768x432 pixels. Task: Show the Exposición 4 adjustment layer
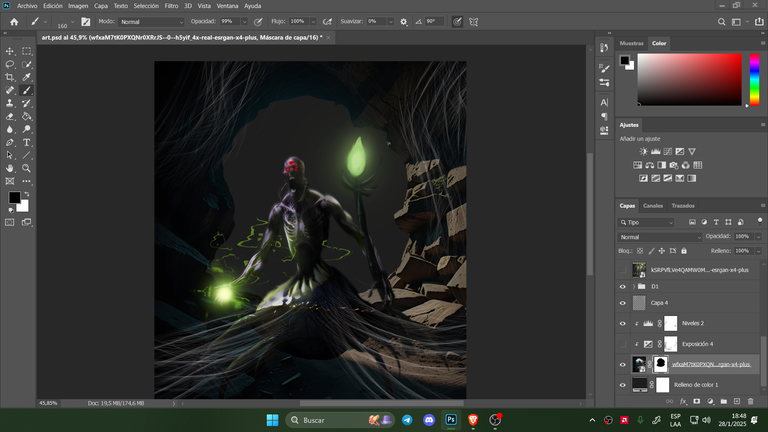tap(623, 344)
